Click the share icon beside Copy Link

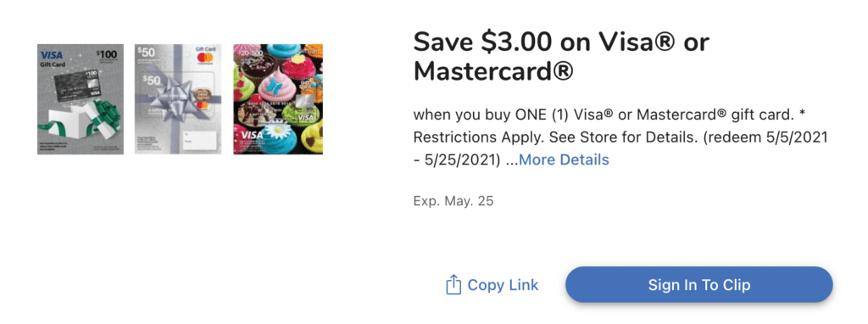(453, 285)
